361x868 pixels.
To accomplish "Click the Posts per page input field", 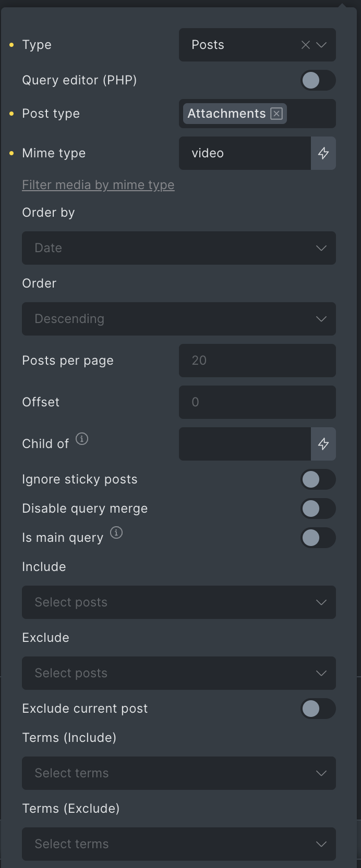I will coord(257,361).
